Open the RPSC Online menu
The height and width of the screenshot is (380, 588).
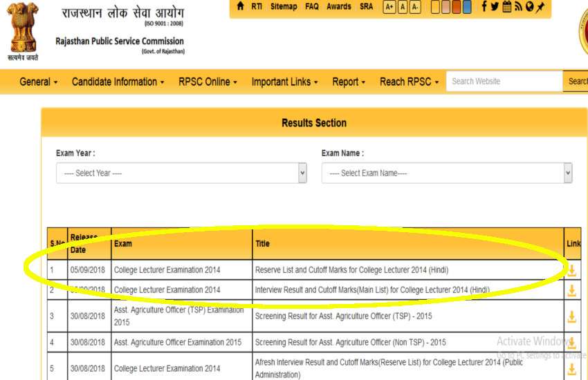click(x=208, y=82)
